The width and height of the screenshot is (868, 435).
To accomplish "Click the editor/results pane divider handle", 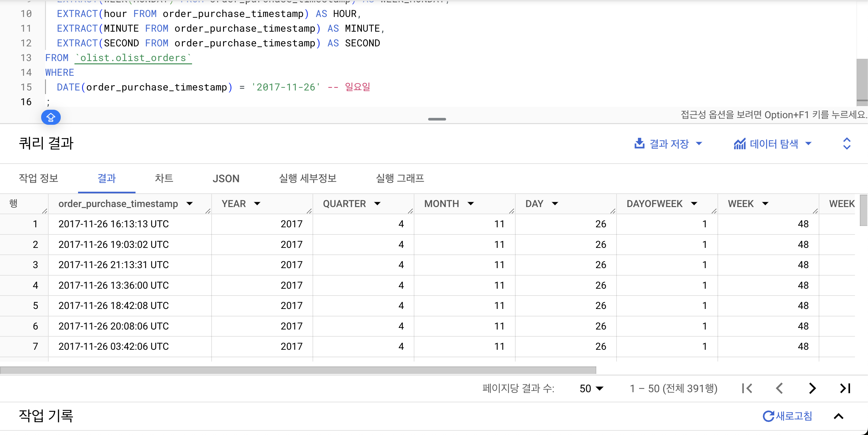I will [x=437, y=119].
